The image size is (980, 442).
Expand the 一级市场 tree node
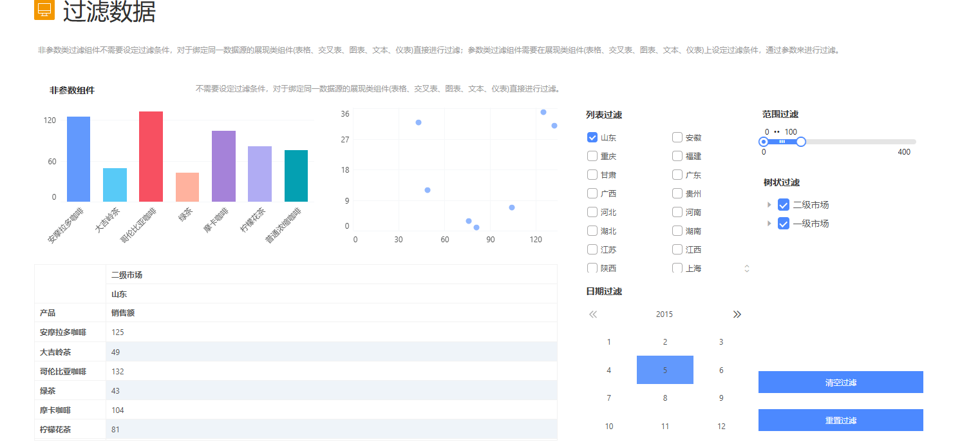click(x=769, y=224)
